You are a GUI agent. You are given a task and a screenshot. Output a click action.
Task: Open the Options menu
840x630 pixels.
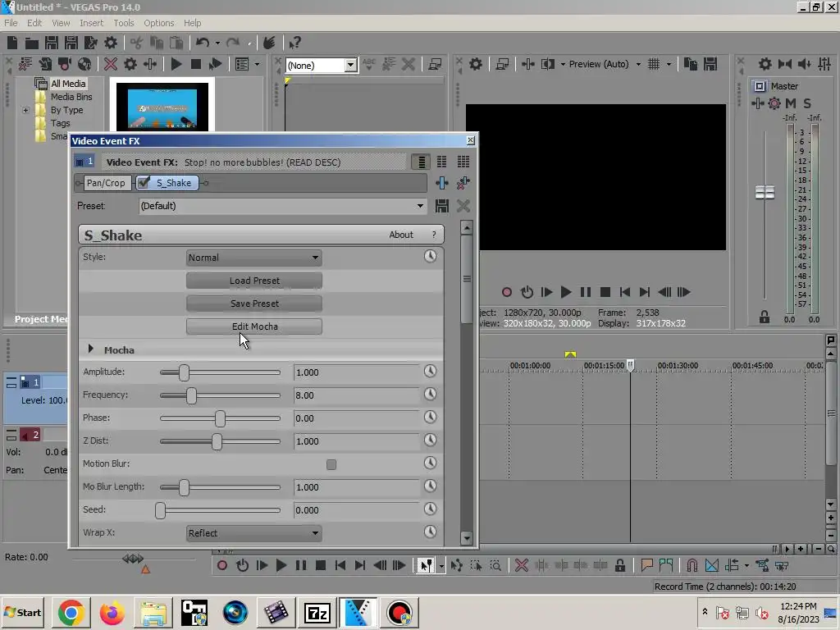click(158, 23)
